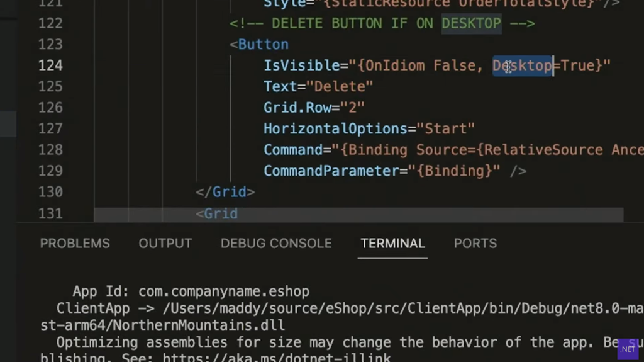The height and width of the screenshot is (362, 644).
Task: Click the CommandParameter attribute name
Action: click(x=331, y=171)
